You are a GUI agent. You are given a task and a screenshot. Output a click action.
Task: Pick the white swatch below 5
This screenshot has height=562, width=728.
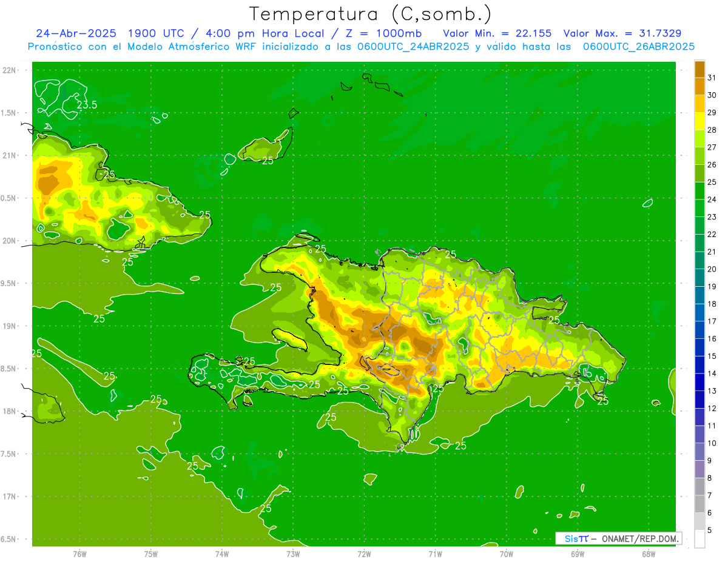click(x=699, y=539)
